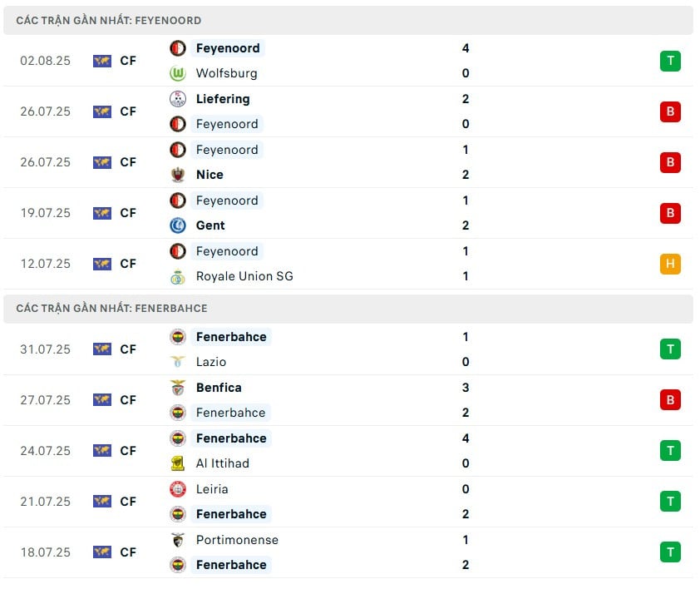Click red B badge for Benfica match
Image resolution: width=700 pixels, height=589 pixels.
[x=670, y=400]
